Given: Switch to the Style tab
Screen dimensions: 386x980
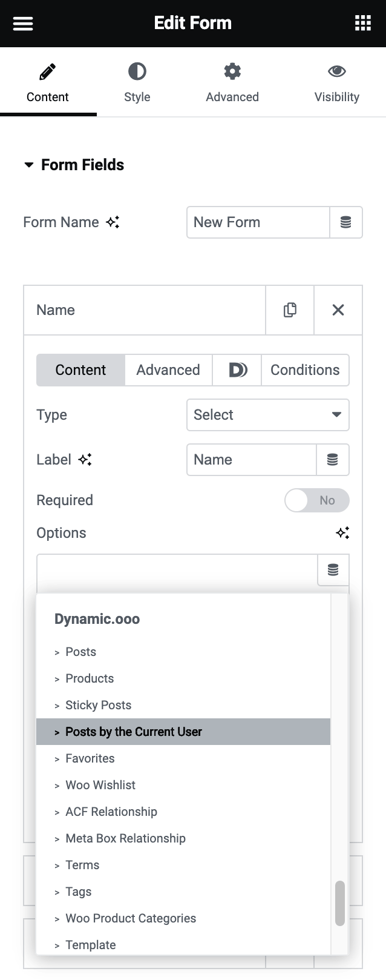Looking at the screenshot, I should pyautogui.click(x=137, y=82).
